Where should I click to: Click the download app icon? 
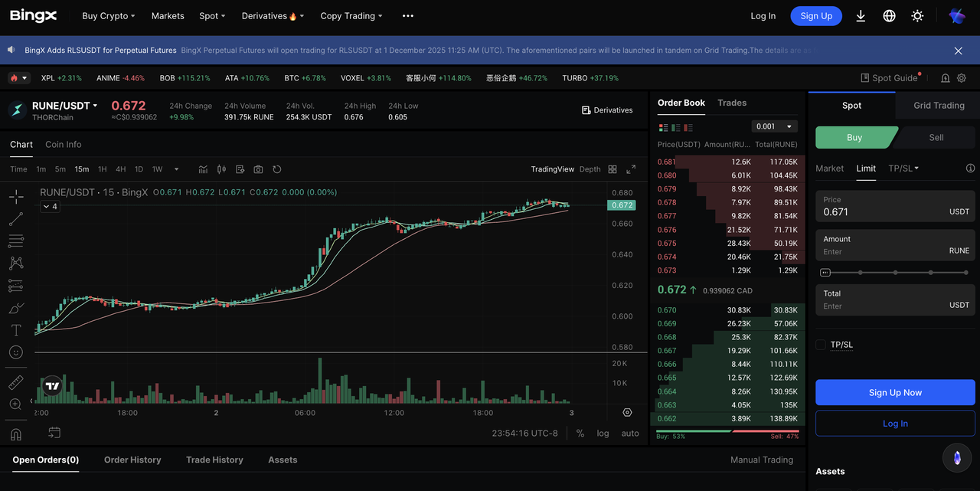pos(861,16)
